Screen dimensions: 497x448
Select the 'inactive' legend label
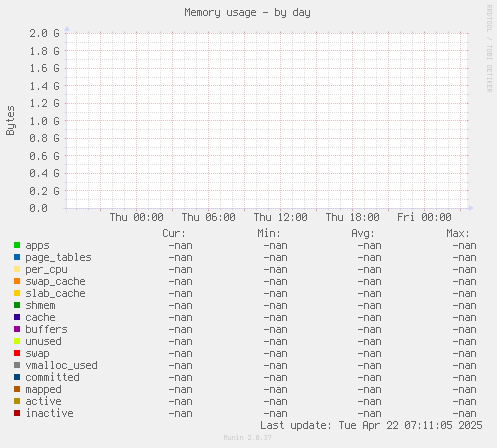coord(49,414)
